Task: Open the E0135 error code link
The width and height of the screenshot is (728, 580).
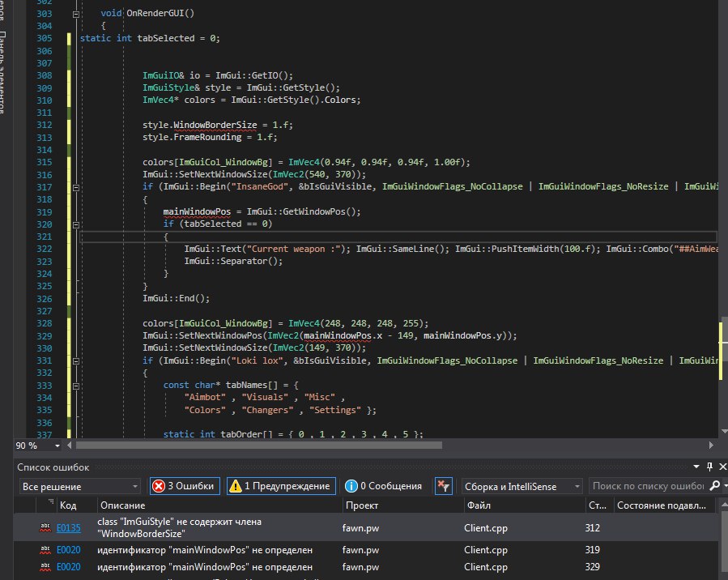Action: point(70,527)
